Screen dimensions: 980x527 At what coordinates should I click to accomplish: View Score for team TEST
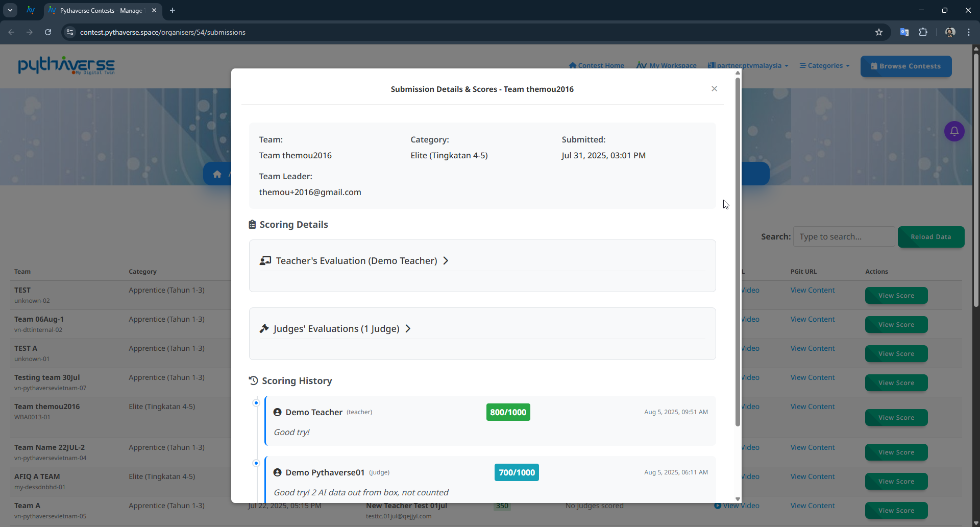coord(896,296)
